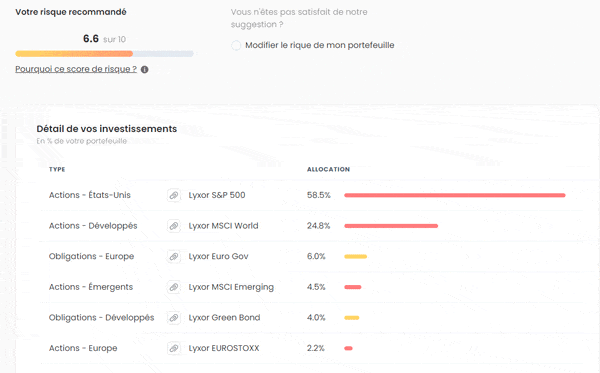
Task: Click the 'Lyxor S&P 500' fund name
Action: click(x=217, y=195)
